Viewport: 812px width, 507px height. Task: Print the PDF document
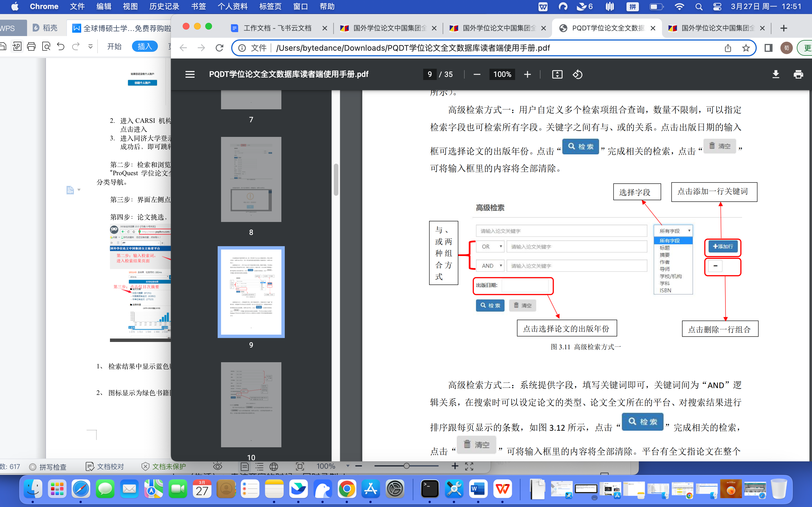[798, 74]
